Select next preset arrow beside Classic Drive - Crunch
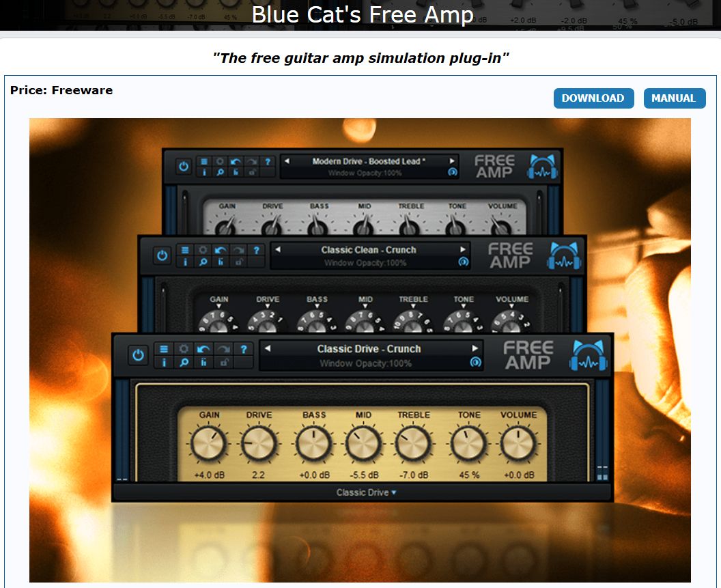The image size is (721, 588). pyautogui.click(x=475, y=348)
